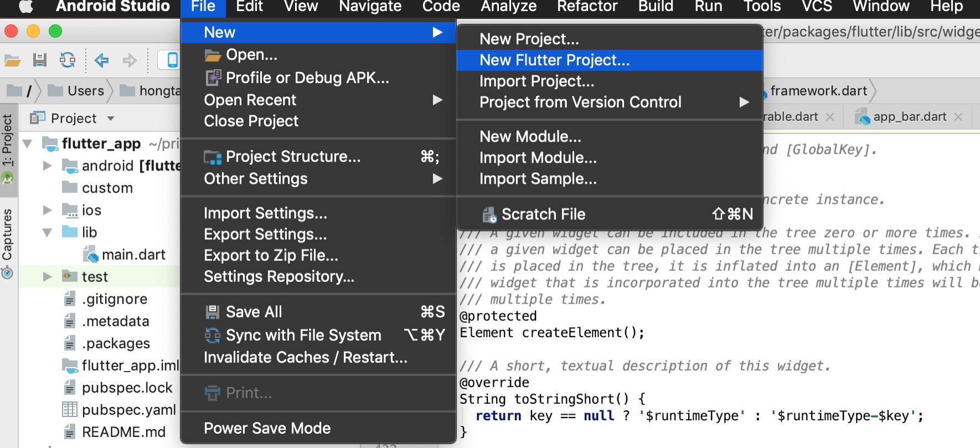Select the custom folder

107,188
